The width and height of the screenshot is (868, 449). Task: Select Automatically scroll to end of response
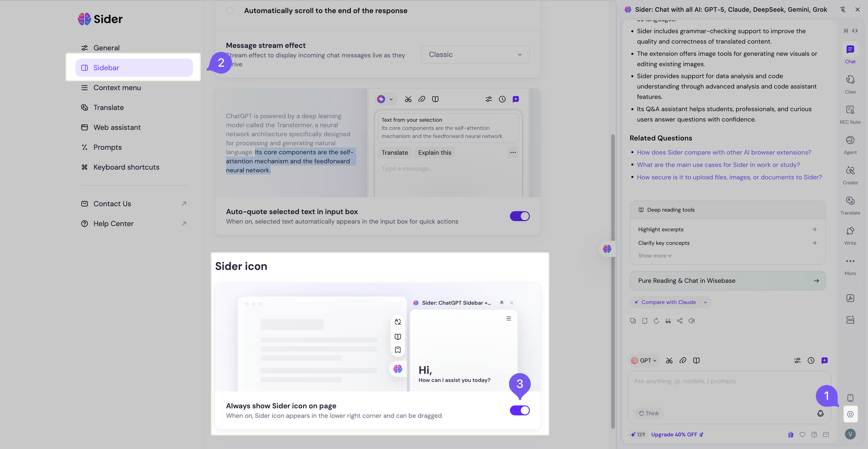(x=229, y=11)
